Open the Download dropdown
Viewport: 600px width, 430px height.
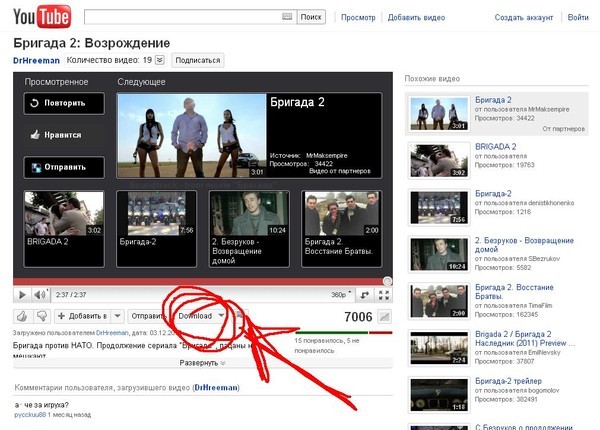tap(200, 316)
